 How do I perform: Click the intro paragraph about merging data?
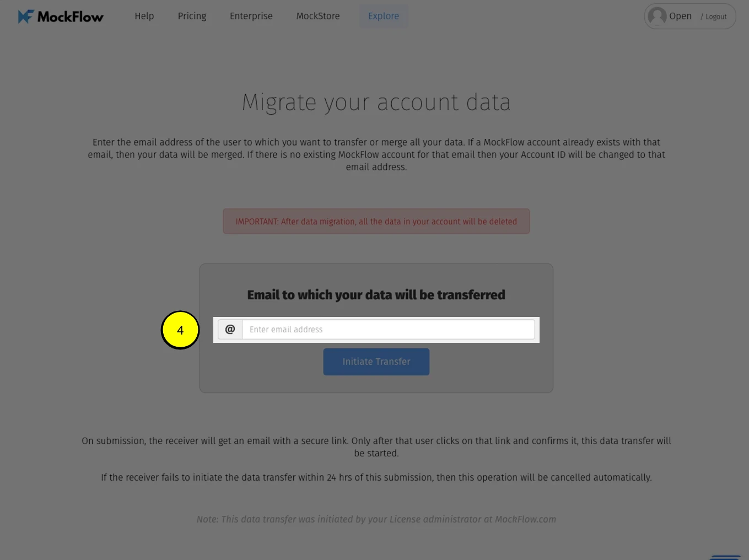tap(376, 154)
